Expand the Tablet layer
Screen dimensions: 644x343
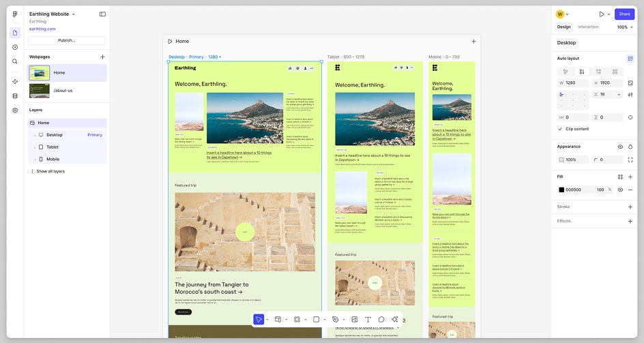[35, 147]
